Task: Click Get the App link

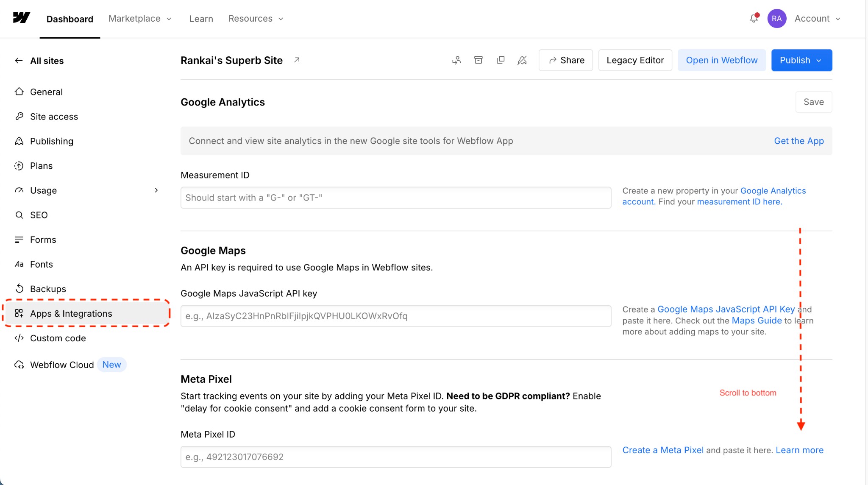Action: click(798, 141)
